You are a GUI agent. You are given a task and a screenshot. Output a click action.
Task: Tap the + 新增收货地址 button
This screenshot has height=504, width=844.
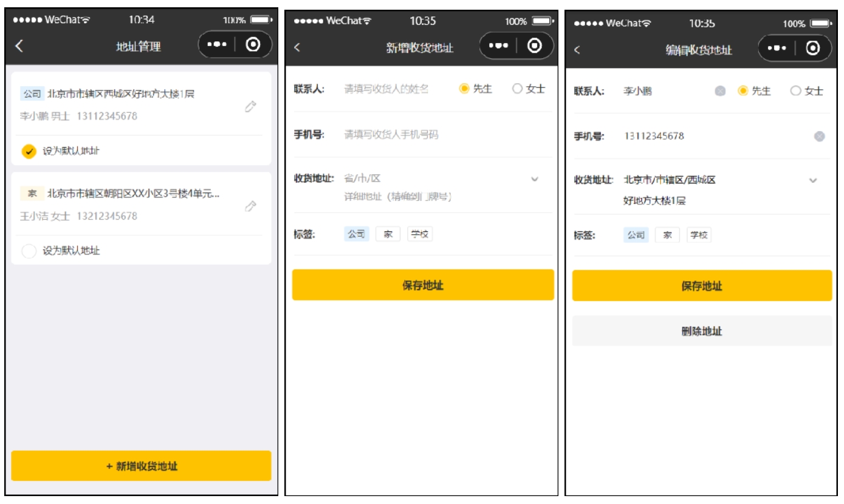pyautogui.click(x=141, y=466)
